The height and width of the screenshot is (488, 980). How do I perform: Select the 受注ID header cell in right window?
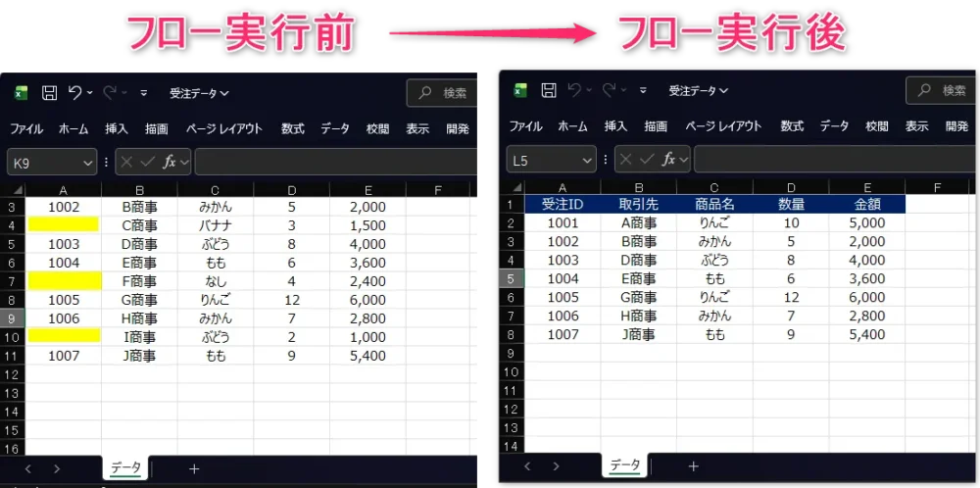(x=563, y=205)
